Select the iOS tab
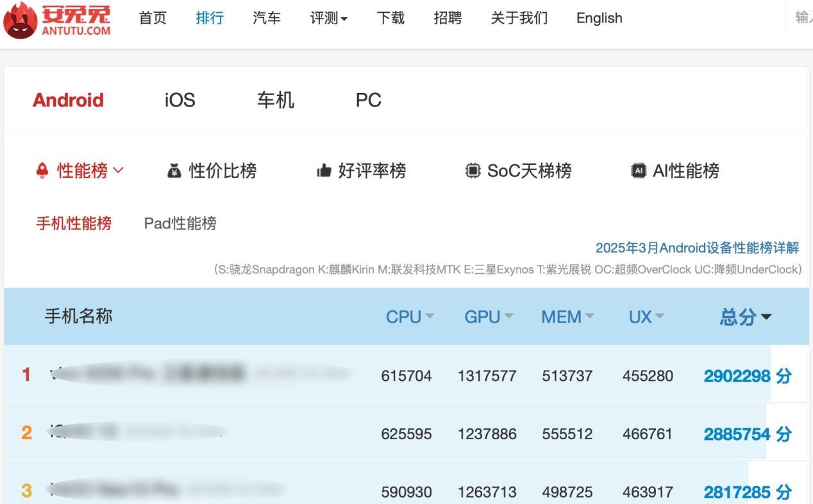The height and width of the screenshot is (504, 813). pos(180,100)
